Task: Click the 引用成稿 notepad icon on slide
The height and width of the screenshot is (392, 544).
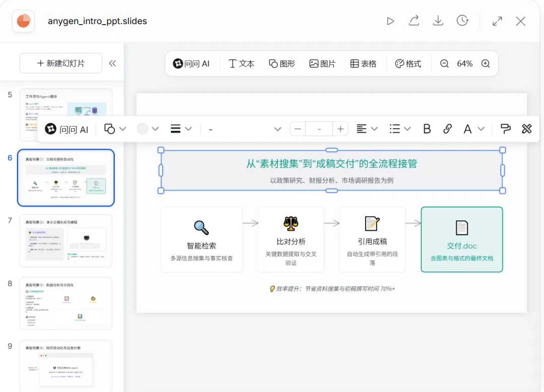Action: pos(372,223)
